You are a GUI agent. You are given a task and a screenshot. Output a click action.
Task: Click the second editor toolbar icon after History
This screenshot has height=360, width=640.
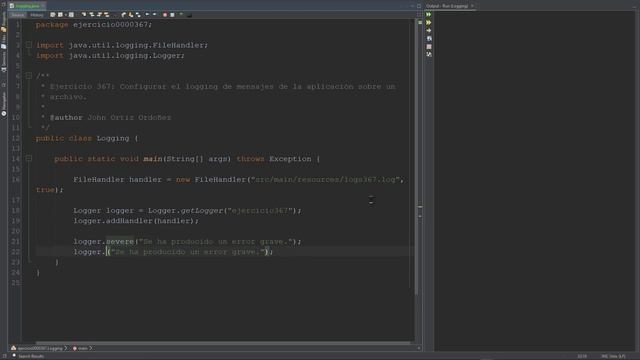click(x=60, y=15)
